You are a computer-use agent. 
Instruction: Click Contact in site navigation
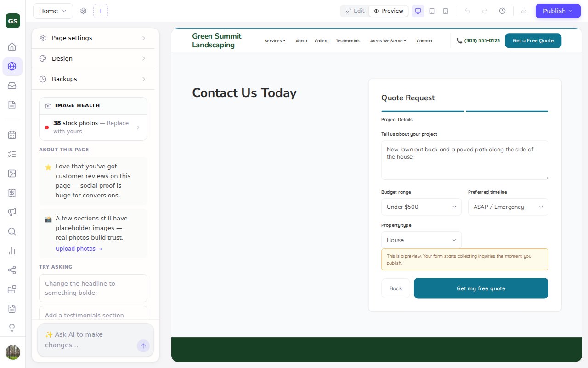point(424,41)
